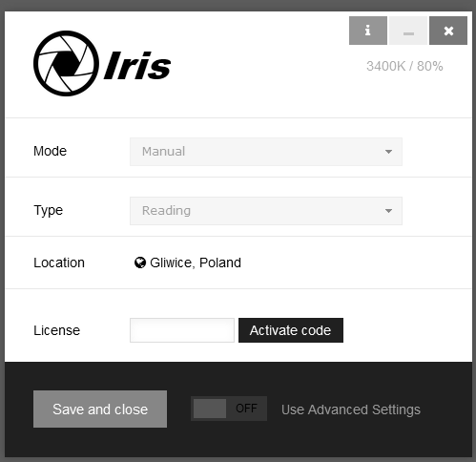Focus the License code input field
The image size is (476, 462).
182,330
